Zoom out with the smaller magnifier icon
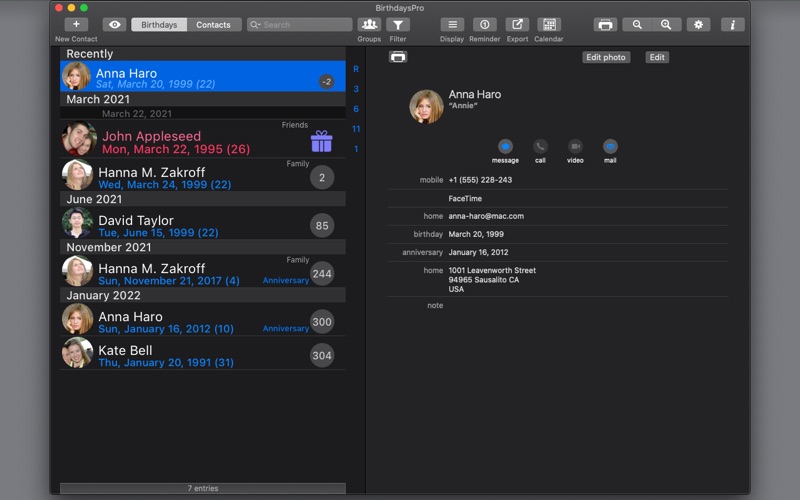 click(x=637, y=24)
